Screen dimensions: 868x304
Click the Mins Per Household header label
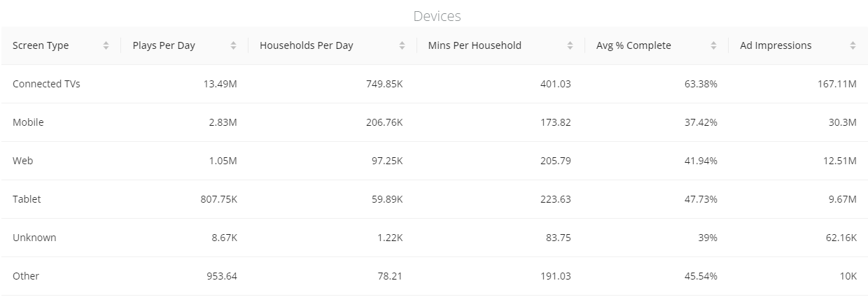pos(475,45)
